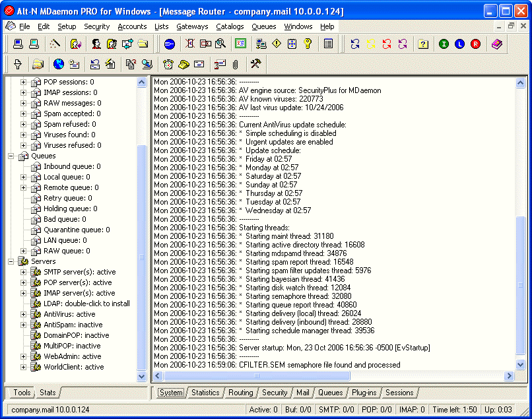532x419 pixels.
Task: Click the log pane vertical scrollbar down arrow
Action: [x=521, y=365]
